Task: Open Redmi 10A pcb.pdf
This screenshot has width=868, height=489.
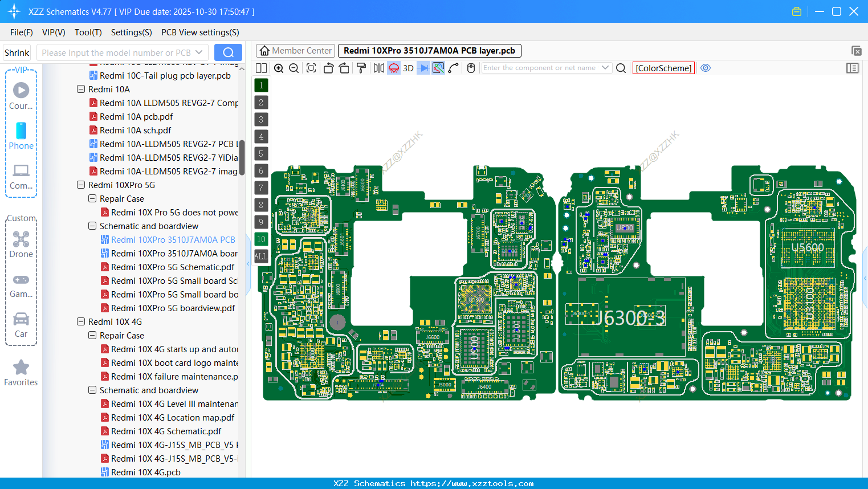Action: point(136,116)
